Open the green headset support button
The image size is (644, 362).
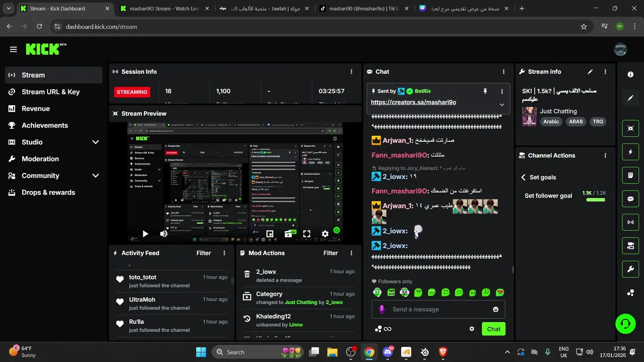coord(625,324)
